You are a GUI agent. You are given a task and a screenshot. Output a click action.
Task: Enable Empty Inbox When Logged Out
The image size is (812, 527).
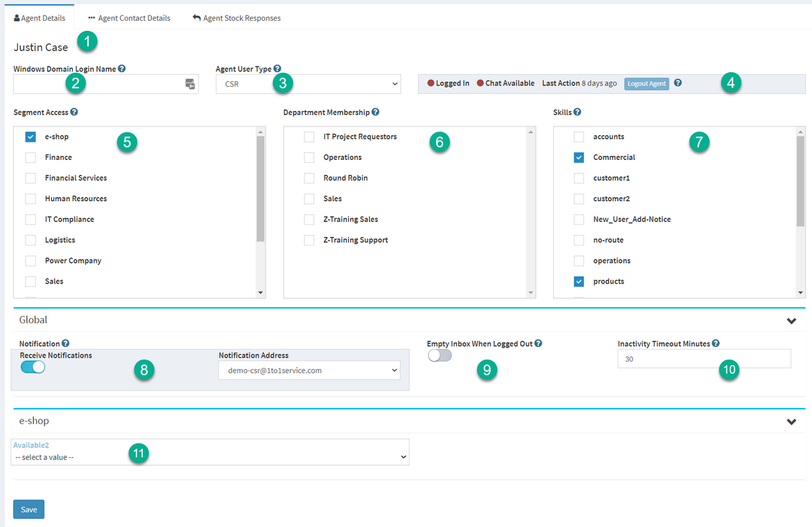(x=440, y=356)
